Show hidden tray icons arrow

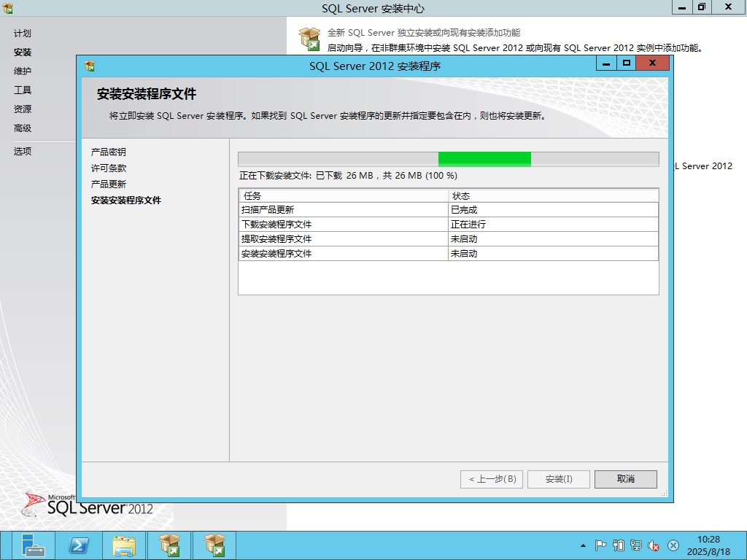tap(583, 545)
